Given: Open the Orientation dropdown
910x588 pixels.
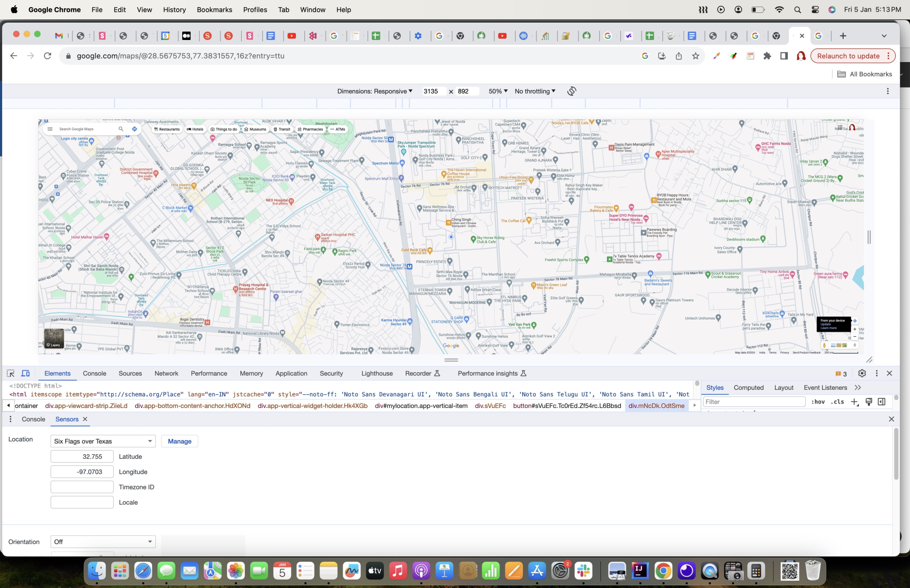Looking at the screenshot, I should click(103, 542).
